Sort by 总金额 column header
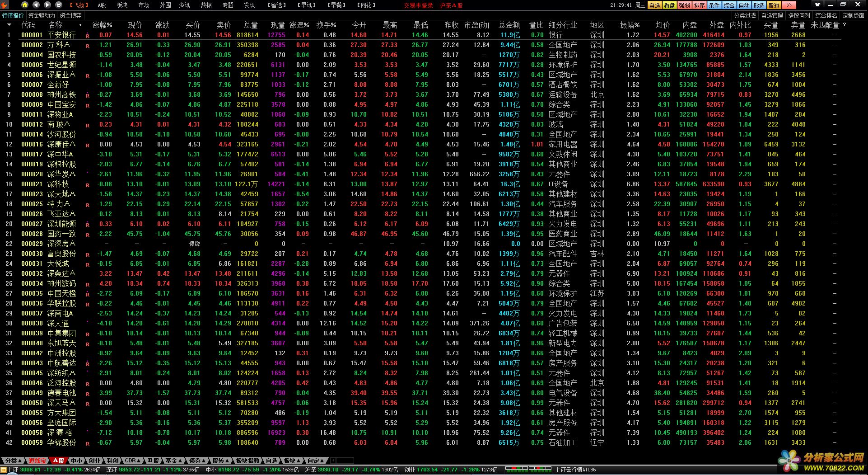Viewport: 868px width, 475px height. point(509,25)
